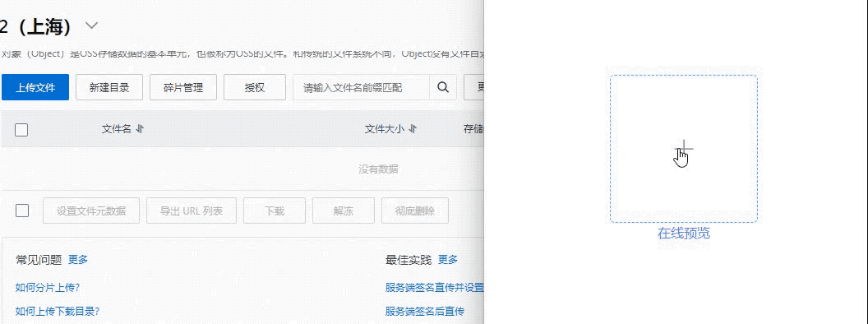This screenshot has width=868, height=324.
Task: Open the 如何上传下载目录? help link
Action: 58,312
